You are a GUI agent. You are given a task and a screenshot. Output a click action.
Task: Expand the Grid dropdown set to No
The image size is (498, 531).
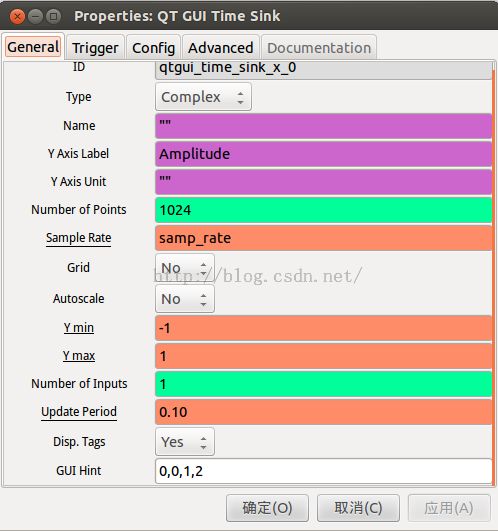click(x=185, y=268)
